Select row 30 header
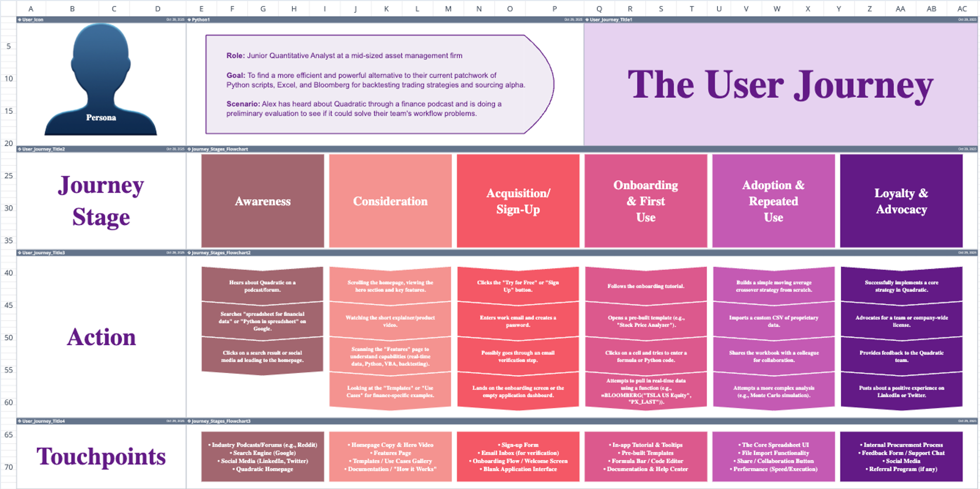This screenshot has width=980, height=489. [8, 208]
